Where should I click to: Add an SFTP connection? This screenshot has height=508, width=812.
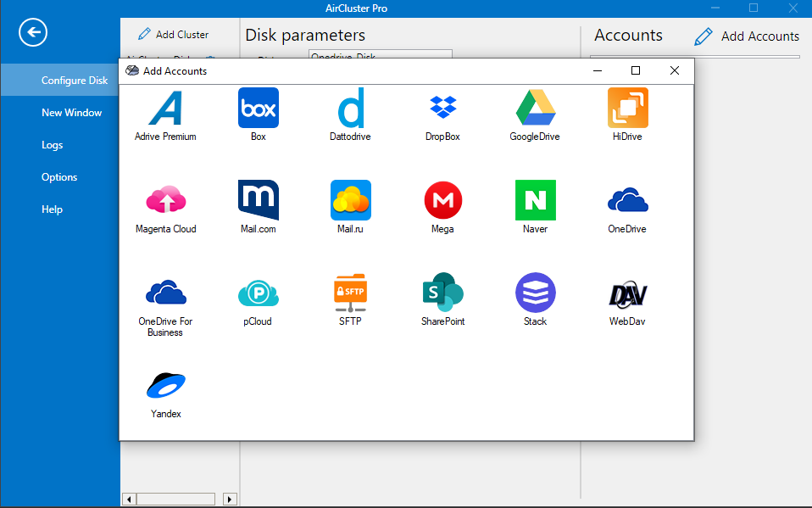[x=351, y=293]
